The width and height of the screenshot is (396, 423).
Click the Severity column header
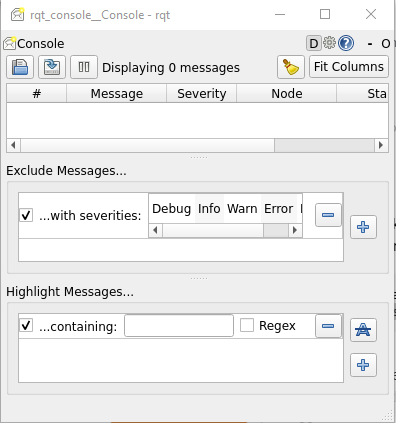coord(202,94)
